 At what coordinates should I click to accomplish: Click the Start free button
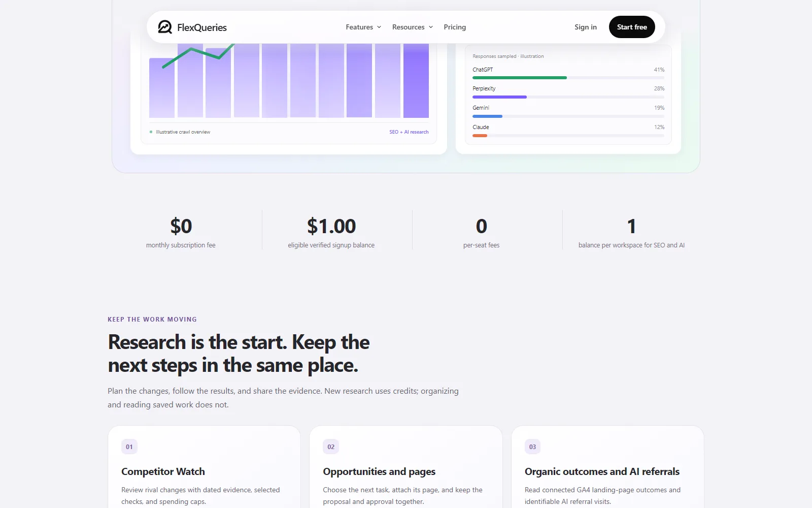coord(632,27)
